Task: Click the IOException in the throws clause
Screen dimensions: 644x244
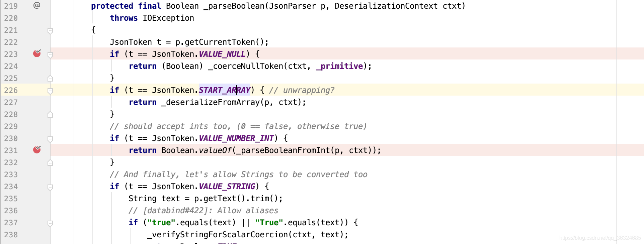Action: (168, 18)
